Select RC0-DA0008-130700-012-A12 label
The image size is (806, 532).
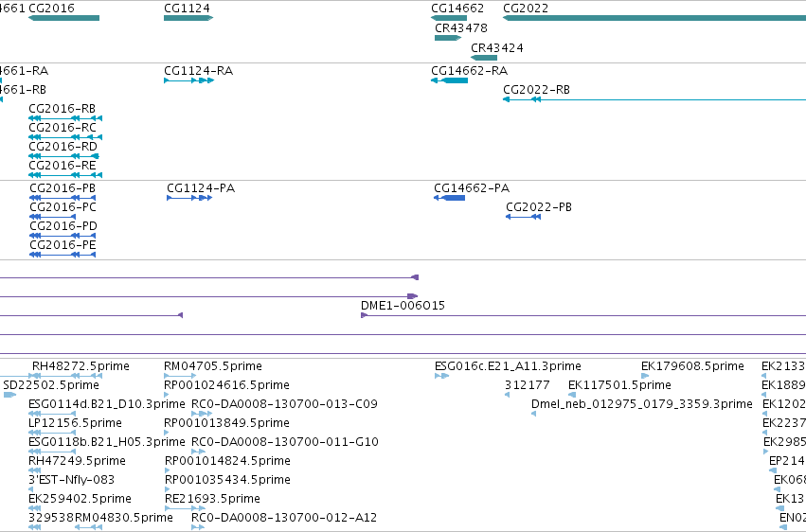coord(284,518)
